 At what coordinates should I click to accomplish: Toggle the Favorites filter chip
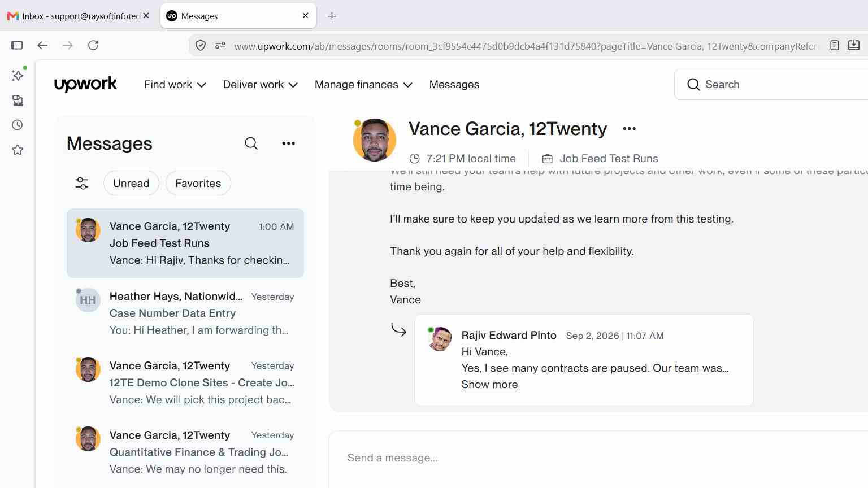(x=198, y=184)
